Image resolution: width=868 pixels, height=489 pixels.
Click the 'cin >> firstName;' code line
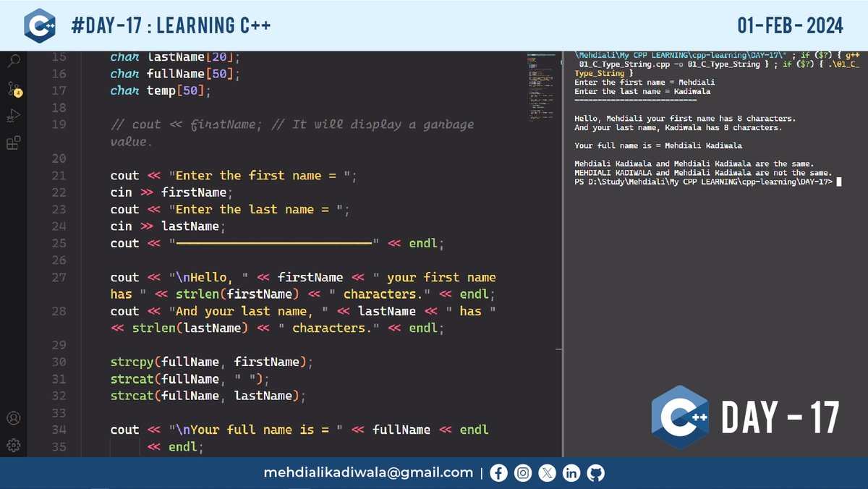pos(171,192)
